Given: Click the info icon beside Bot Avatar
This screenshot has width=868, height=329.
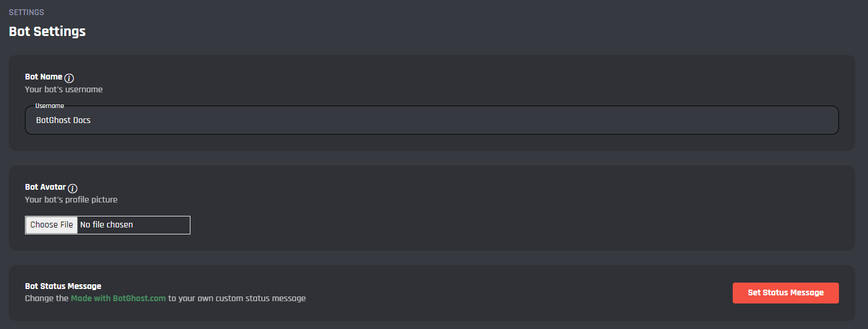Looking at the screenshot, I should tap(73, 188).
